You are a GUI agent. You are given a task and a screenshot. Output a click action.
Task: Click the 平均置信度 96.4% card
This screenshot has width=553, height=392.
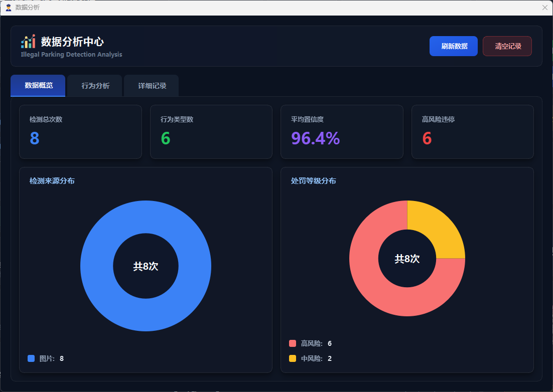342,132
